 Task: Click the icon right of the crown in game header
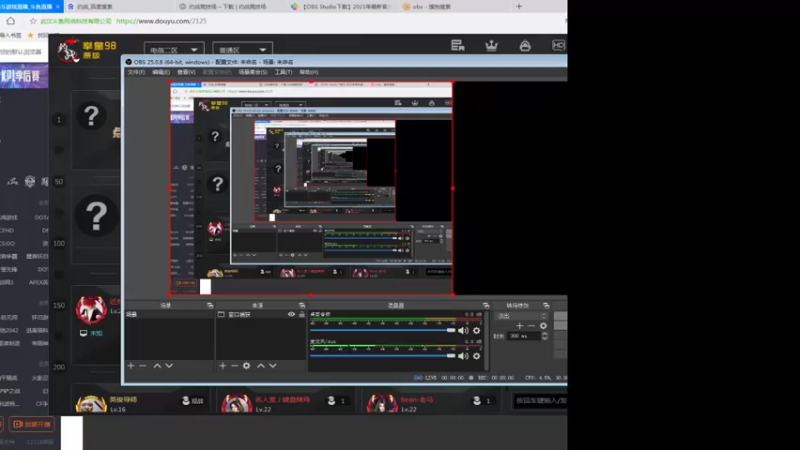click(x=525, y=45)
